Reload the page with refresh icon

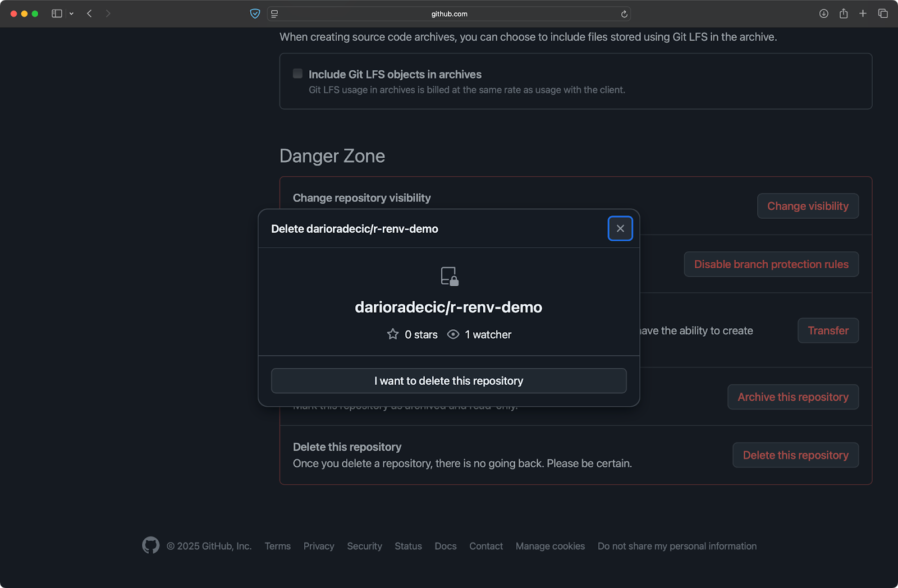click(x=624, y=14)
